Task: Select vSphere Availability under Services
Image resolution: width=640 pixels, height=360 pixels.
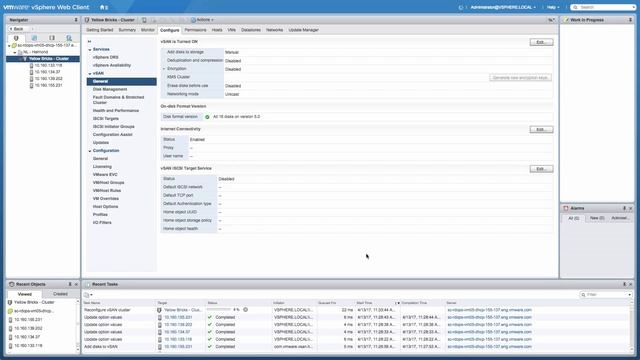Action: [x=112, y=65]
